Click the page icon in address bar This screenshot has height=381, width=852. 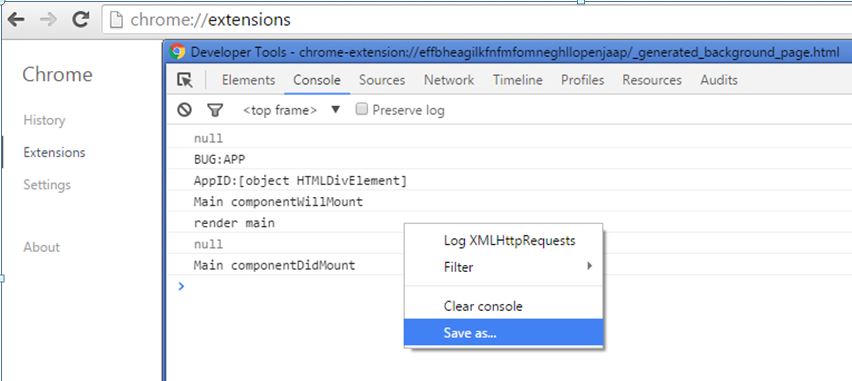(116, 20)
